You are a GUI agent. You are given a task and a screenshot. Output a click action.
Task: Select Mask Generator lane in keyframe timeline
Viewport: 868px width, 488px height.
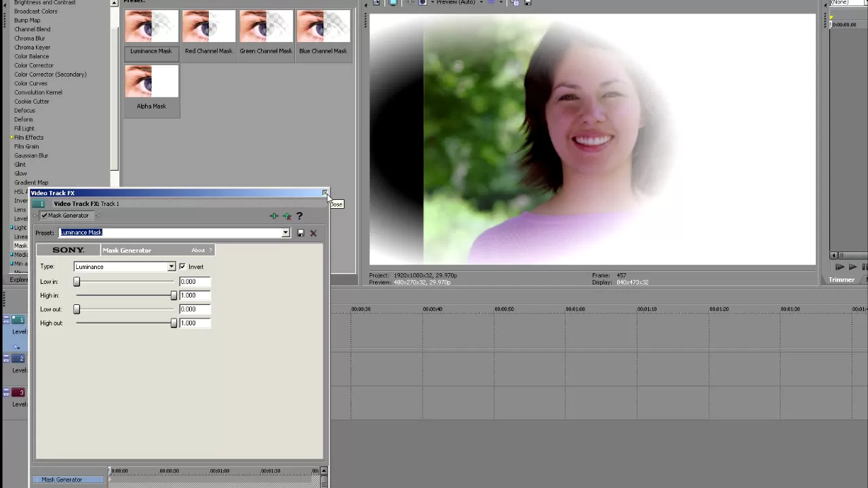tap(69, 480)
